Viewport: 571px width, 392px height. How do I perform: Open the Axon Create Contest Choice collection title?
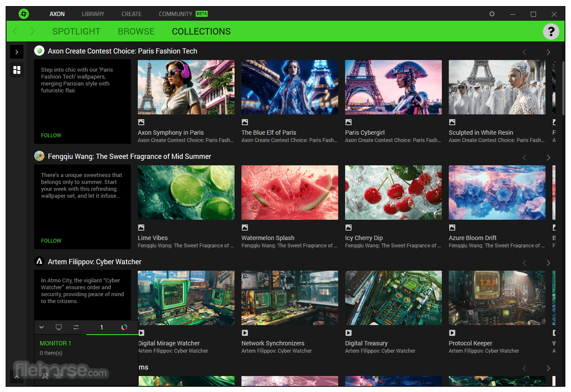122,51
